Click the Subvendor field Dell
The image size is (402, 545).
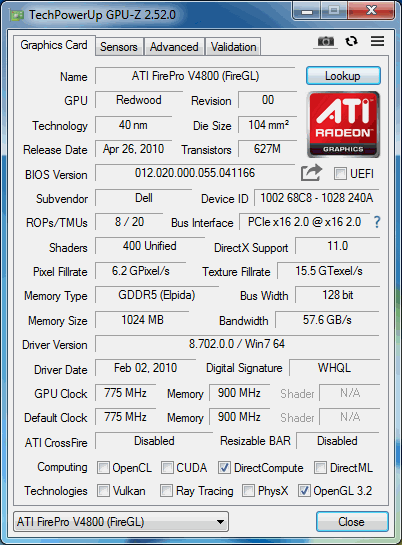tap(143, 198)
